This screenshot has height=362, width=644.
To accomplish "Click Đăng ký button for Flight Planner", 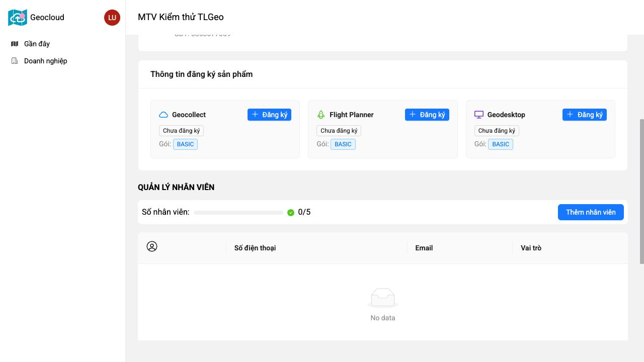I will (427, 115).
